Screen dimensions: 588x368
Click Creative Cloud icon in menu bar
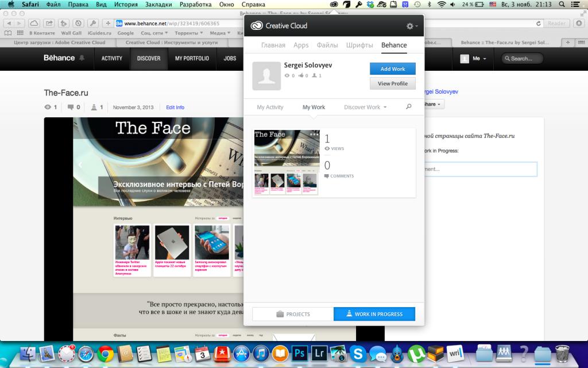[334, 5]
